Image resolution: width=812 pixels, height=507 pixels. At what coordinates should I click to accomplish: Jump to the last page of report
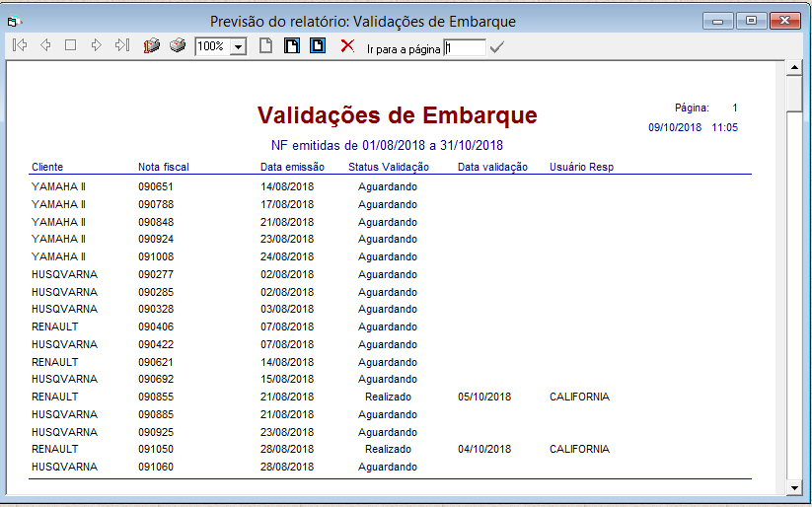[x=121, y=45]
